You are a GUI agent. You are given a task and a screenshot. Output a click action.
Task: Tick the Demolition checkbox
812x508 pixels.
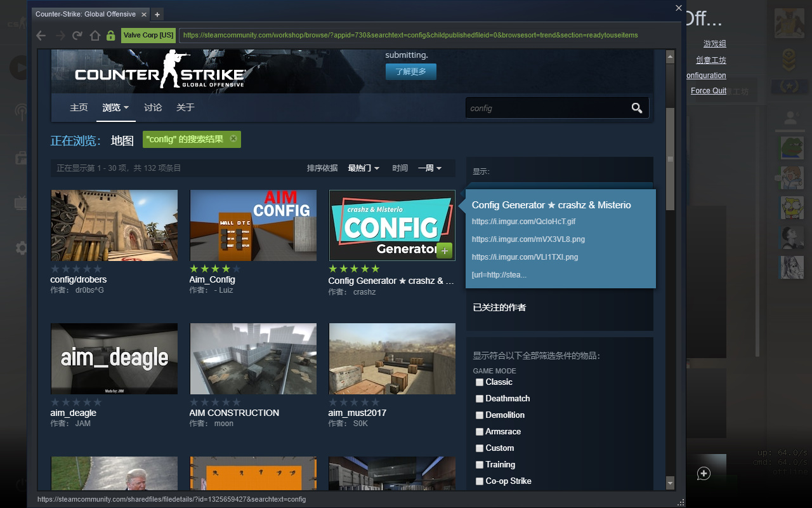point(480,415)
